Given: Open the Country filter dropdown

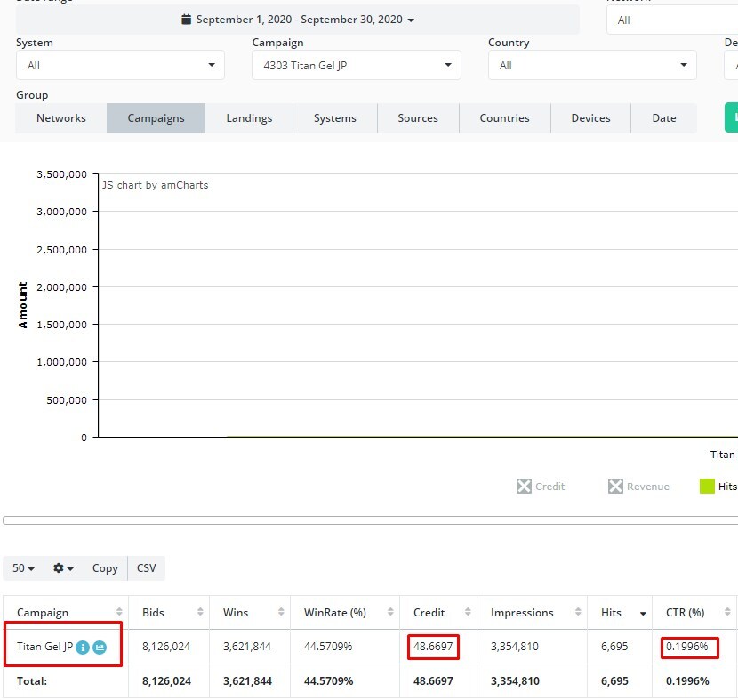Looking at the screenshot, I should (x=591, y=65).
